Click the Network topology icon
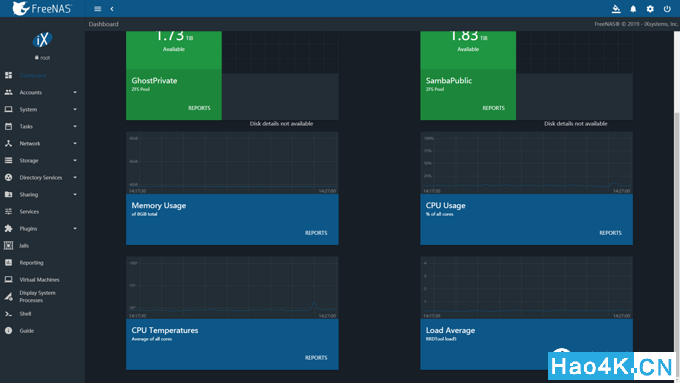The height and width of the screenshot is (383, 680). pyautogui.click(x=8, y=144)
